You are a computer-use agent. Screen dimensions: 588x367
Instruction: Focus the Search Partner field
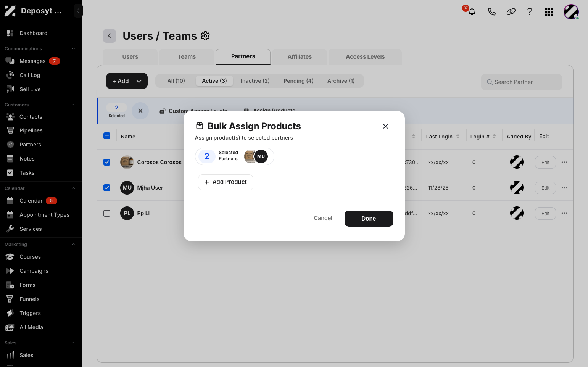point(522,82)
